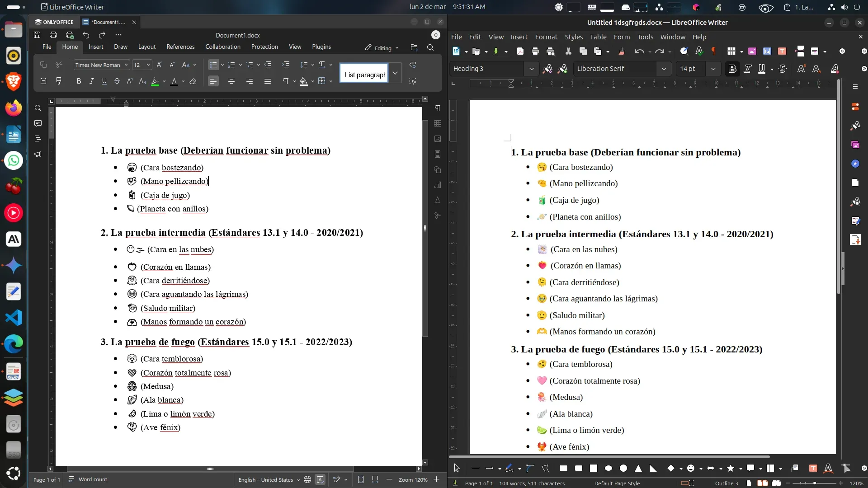Viewport: 868px width, 488px height.
Task: Enable strikethrough text in ONLYOFFICE
Action: pos(117,81)
